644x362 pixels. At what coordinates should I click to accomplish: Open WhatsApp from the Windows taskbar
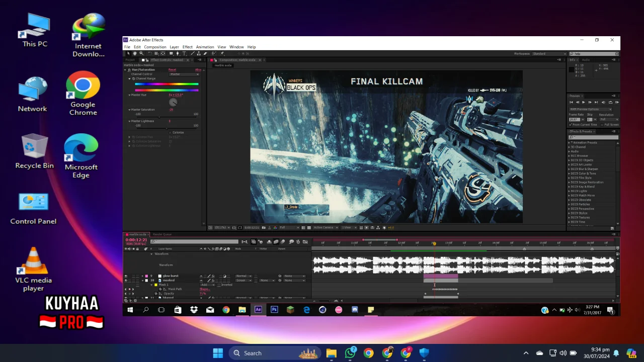point(350,353)
